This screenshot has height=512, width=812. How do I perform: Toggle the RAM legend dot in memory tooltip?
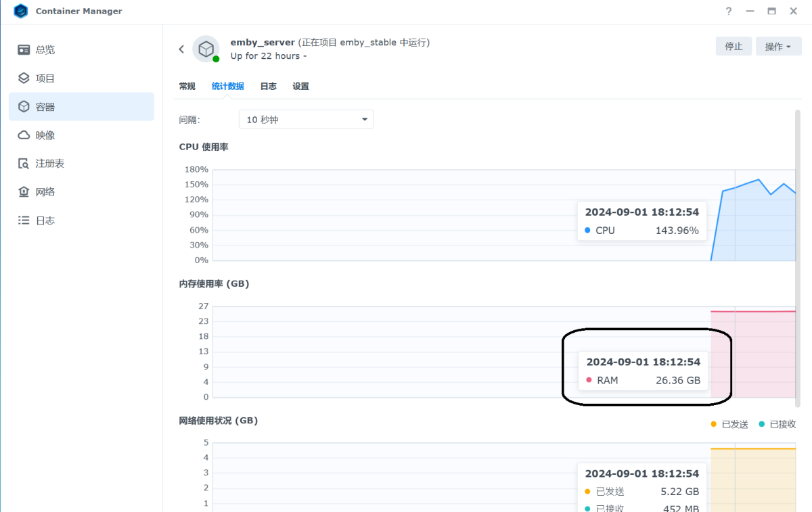588,380
